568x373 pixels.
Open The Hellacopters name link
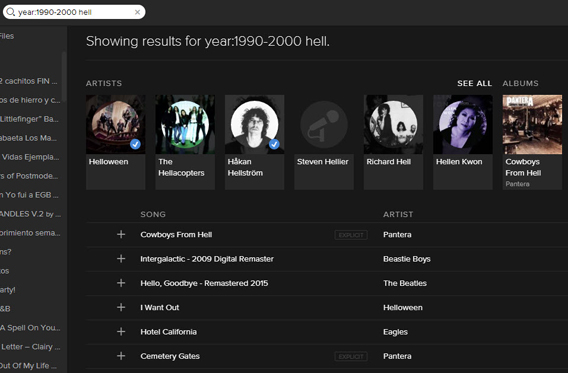pyautogui.click(x=181, y=167)
